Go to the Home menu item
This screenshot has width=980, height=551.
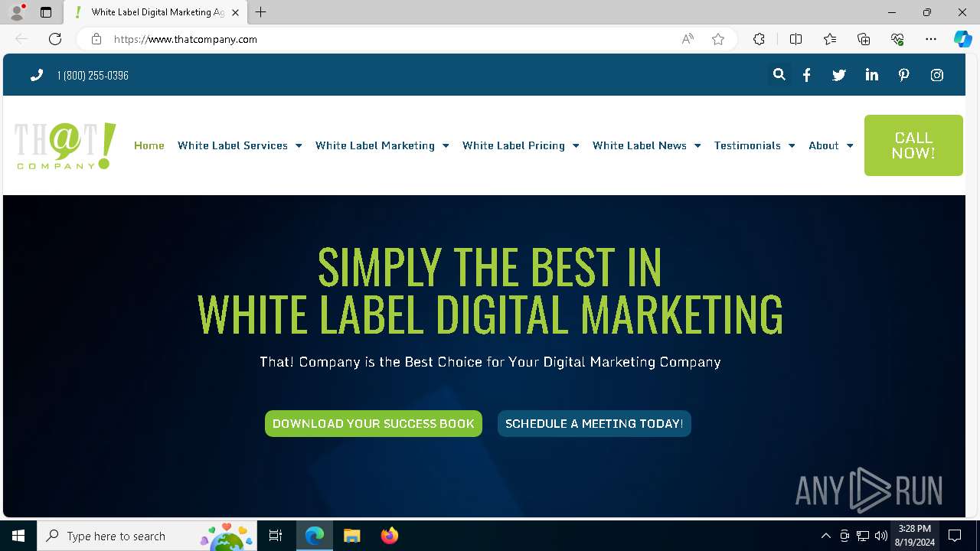point(149,145)
